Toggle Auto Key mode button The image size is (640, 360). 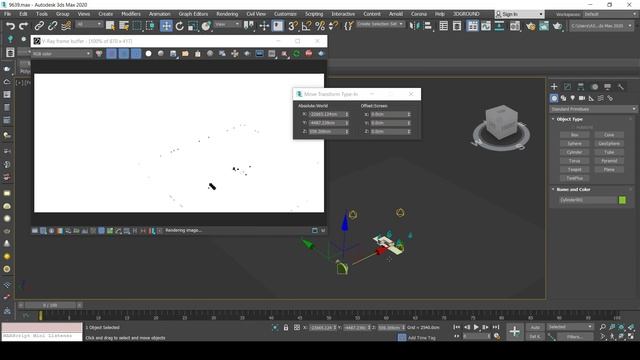(x=535, y=327)
